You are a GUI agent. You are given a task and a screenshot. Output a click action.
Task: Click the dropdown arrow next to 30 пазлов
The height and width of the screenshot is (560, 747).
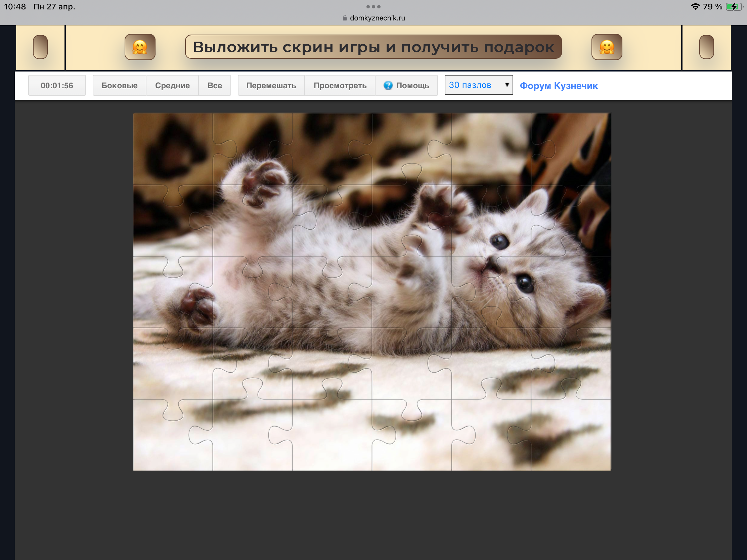507,85
